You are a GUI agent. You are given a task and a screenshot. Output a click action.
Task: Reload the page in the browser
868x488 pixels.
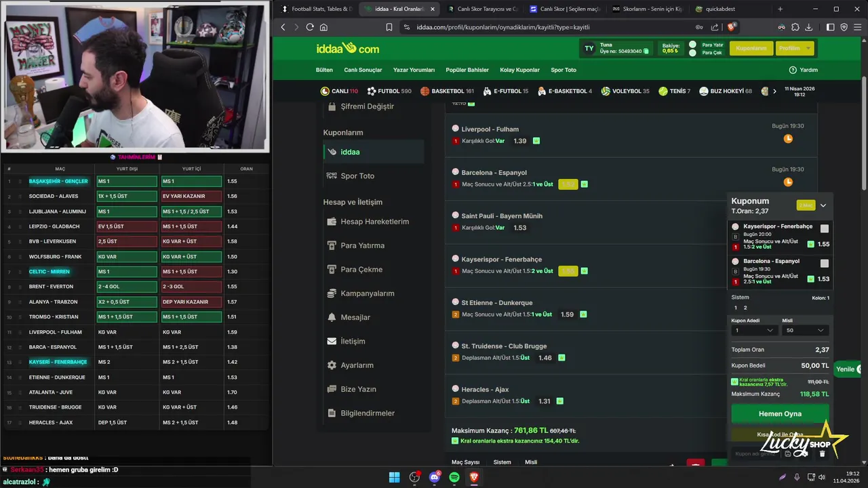(x=310, y=27)
